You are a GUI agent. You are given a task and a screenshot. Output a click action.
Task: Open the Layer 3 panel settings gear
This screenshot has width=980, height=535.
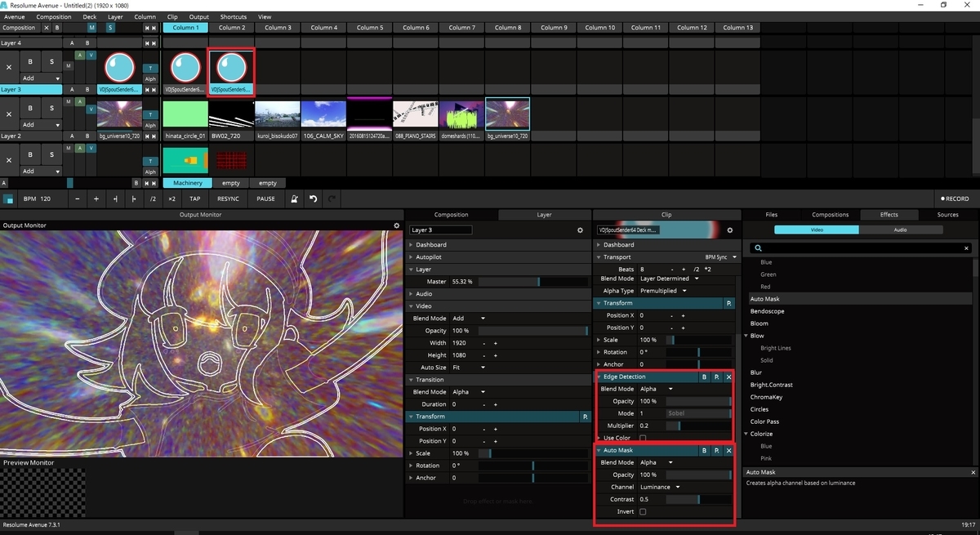click(581, 230)
